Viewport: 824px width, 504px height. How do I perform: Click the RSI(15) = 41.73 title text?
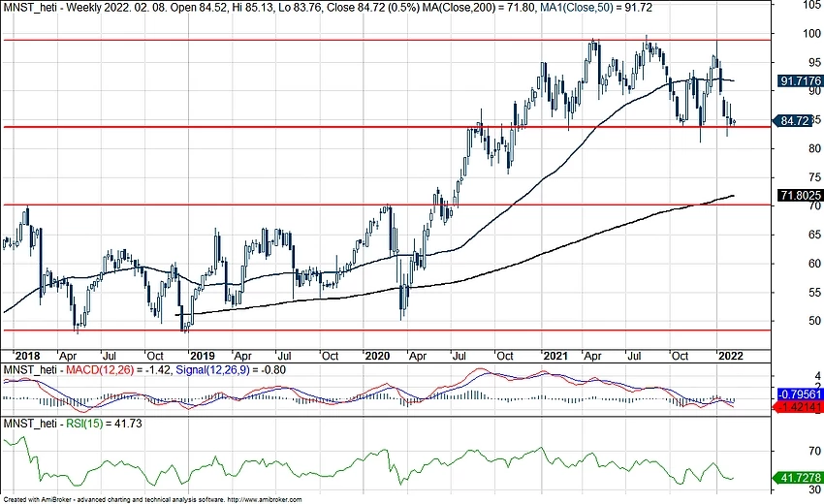coord(104,423)
